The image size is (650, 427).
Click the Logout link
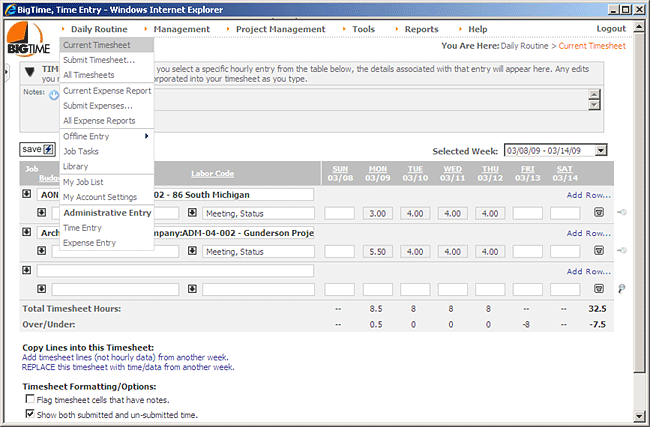coord(611,29)
